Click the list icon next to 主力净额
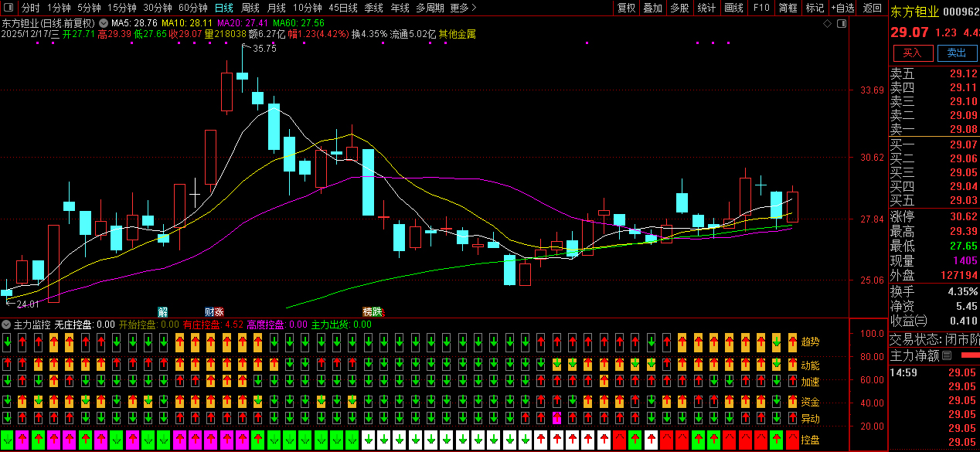 (947, 355)
